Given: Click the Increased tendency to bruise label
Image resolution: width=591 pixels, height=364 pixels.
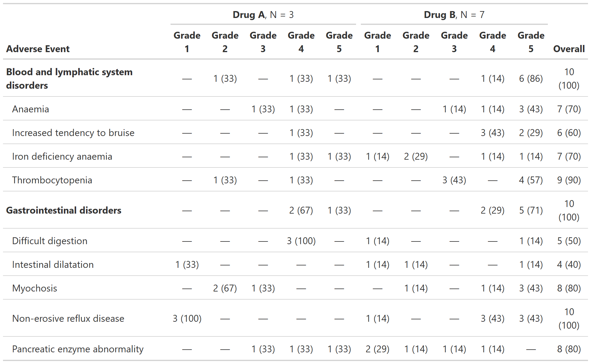Looking at the screenshot, I should click(73, 133).
